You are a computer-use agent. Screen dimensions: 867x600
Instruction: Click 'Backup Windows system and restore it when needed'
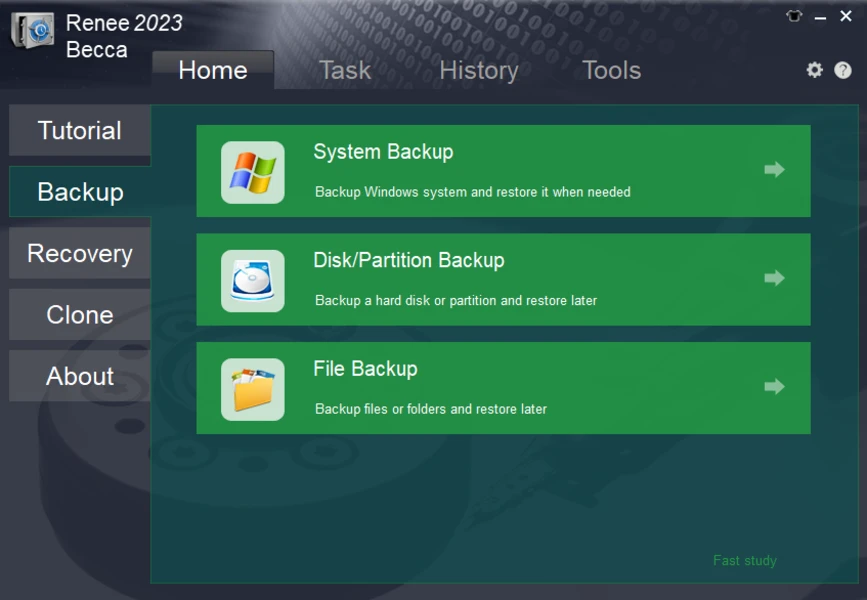point(473,192)
